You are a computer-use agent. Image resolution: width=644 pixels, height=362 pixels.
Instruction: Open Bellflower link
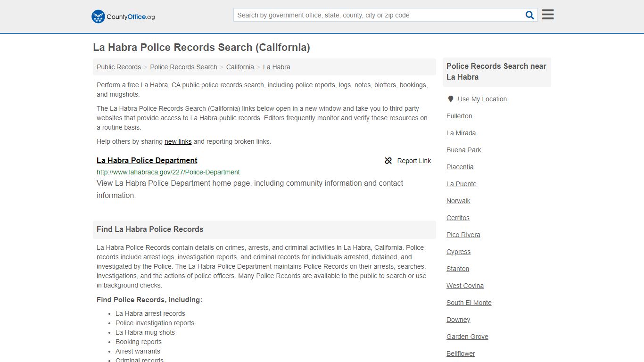pos(461,354)
